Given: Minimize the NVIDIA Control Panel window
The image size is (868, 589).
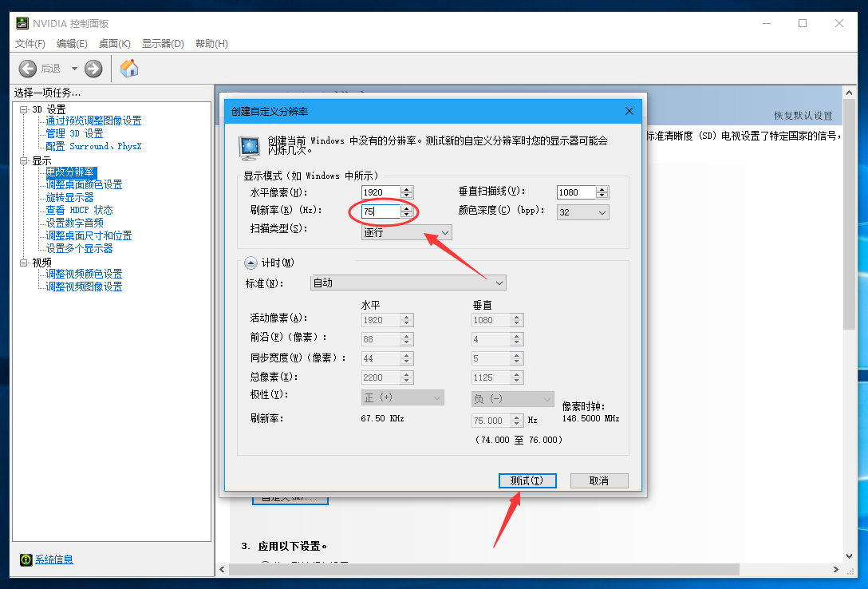Looking at the screenshot, I should [x=767, y=23].
